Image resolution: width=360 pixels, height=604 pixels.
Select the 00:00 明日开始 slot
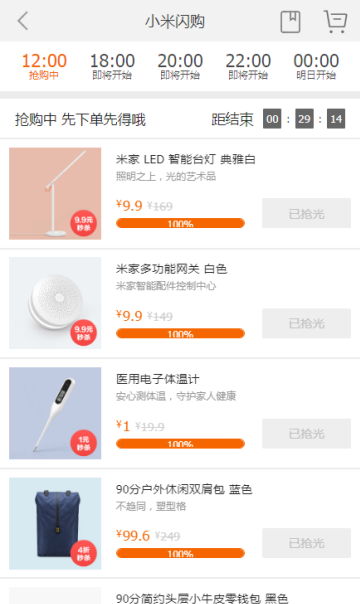tap(316, 66)
